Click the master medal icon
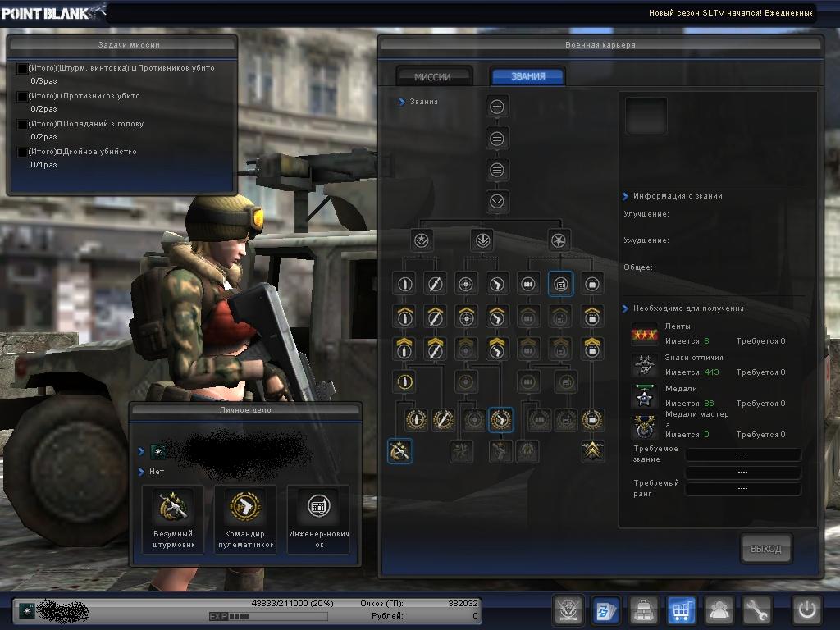Viewport: 840px width, 630px height. 645,427
